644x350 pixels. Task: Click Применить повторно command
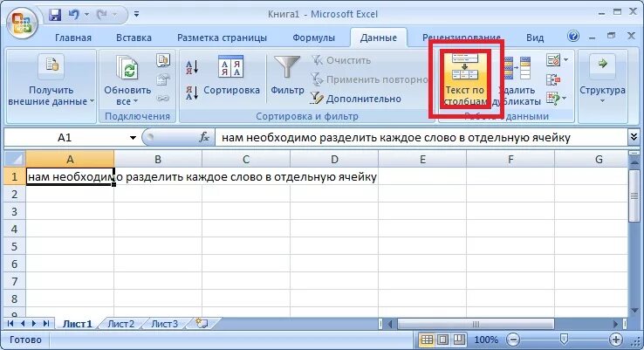pos(369,79)
